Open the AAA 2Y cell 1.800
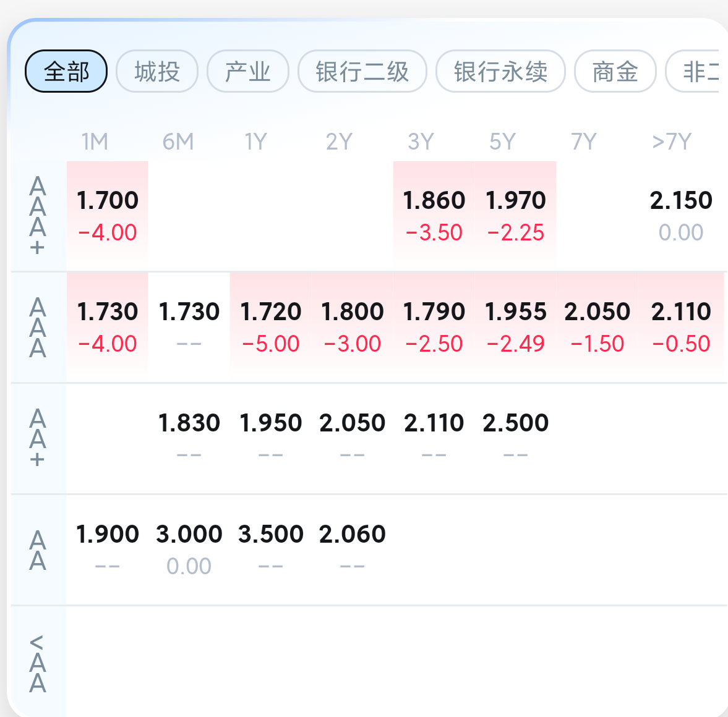 click(352, 327)
